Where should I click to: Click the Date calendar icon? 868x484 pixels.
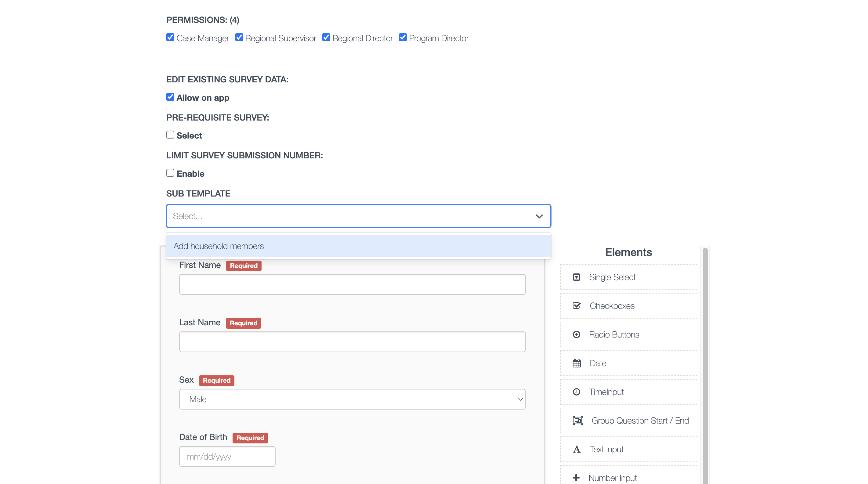point(577,363)
